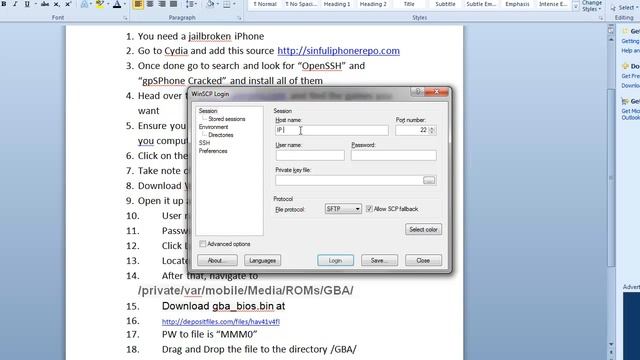Apply the Heading 1 style
The width and height of the screenshot is (640, 360).
[x=337, y=4]
